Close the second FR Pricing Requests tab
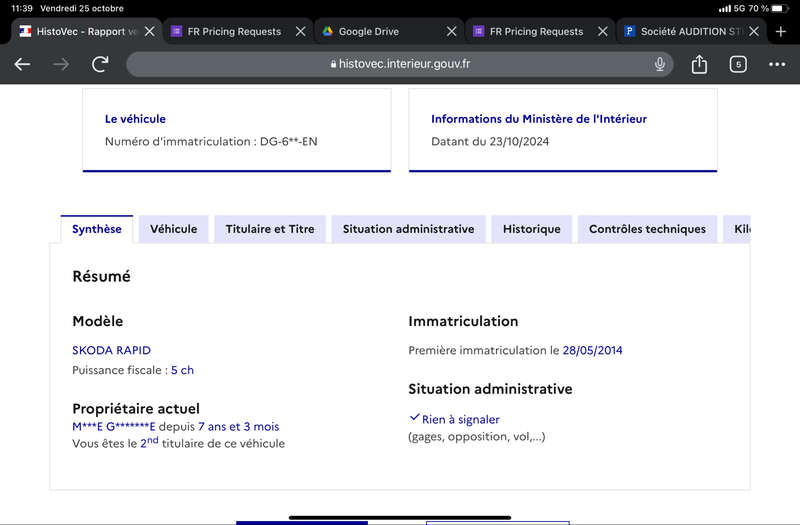The width and height of the screenshot is (800, 525). 603,32
